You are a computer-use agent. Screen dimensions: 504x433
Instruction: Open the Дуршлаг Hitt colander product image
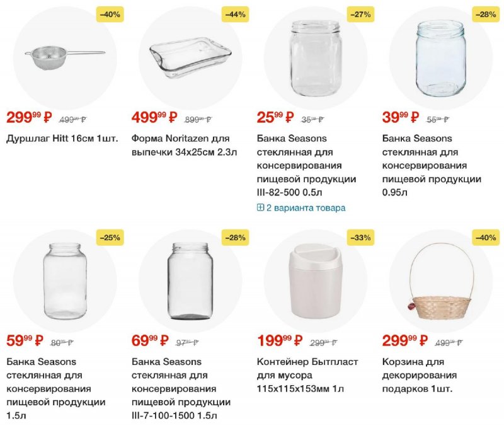(x=65, y=58)
